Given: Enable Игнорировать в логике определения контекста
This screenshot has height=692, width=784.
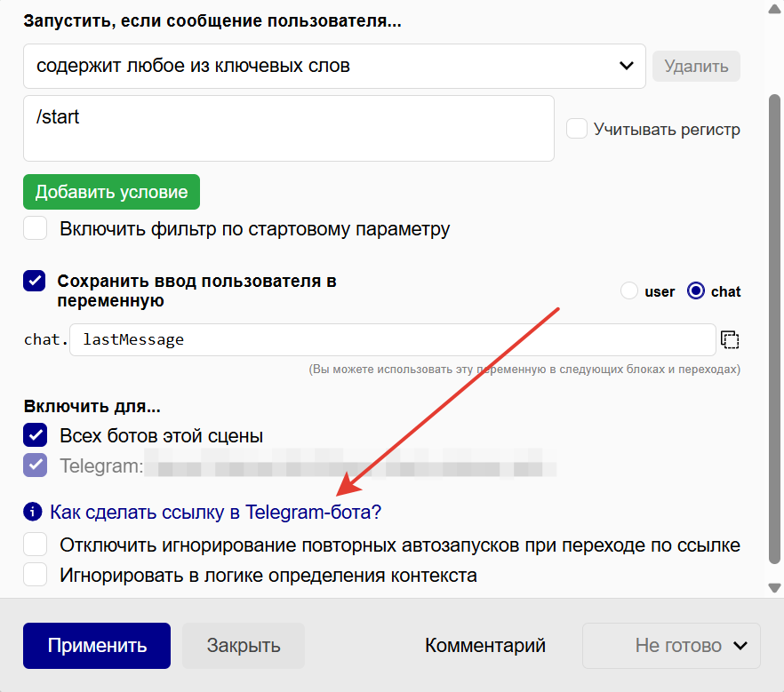Looking at the screenshot, I should 35,575.
